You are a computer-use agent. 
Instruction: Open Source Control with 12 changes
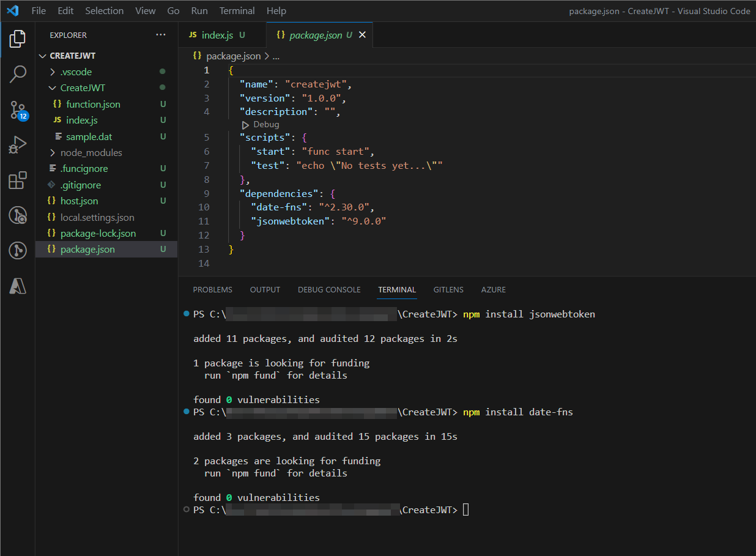click(18, 110)
